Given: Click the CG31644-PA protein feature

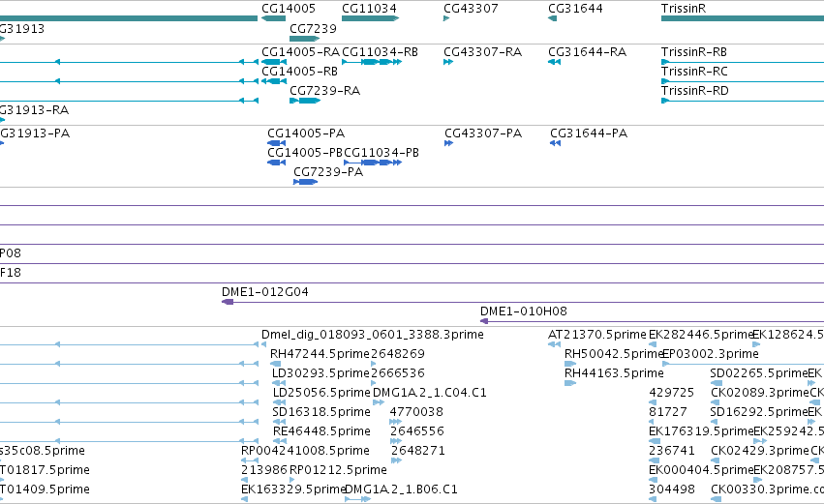Looking at the screenshot, I should click(556, 143).
